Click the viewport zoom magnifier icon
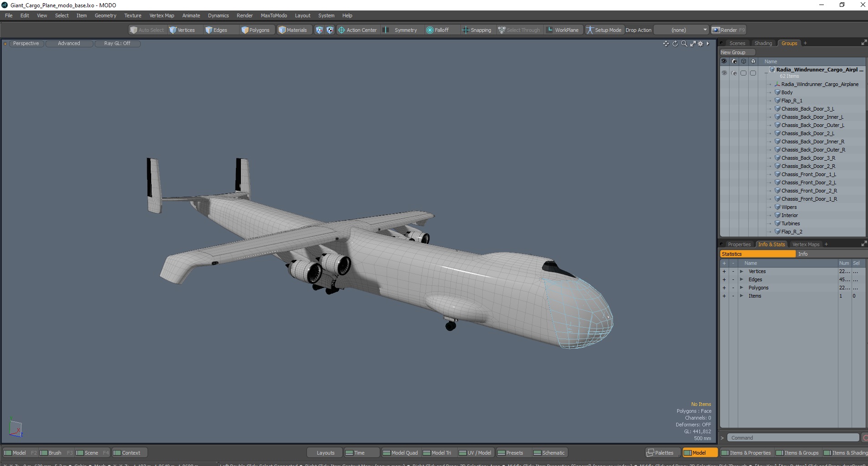The image size is (868, 466). tap(684, 44)
